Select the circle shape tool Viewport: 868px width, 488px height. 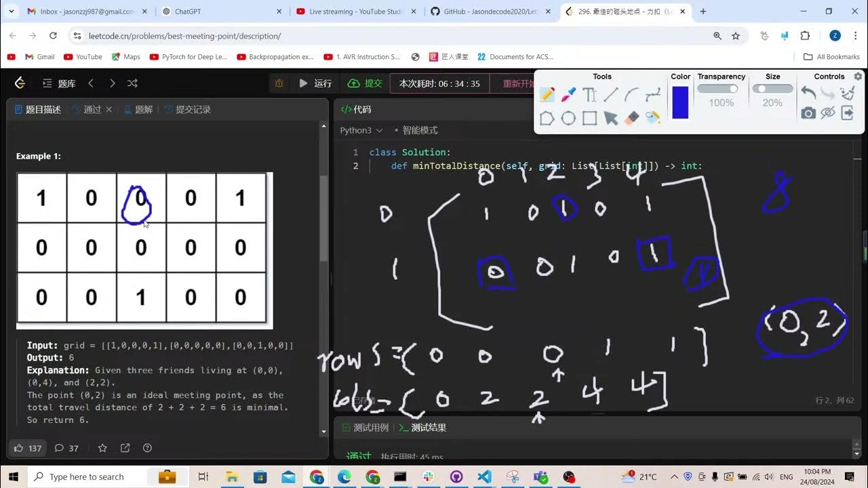coord(568,119)
